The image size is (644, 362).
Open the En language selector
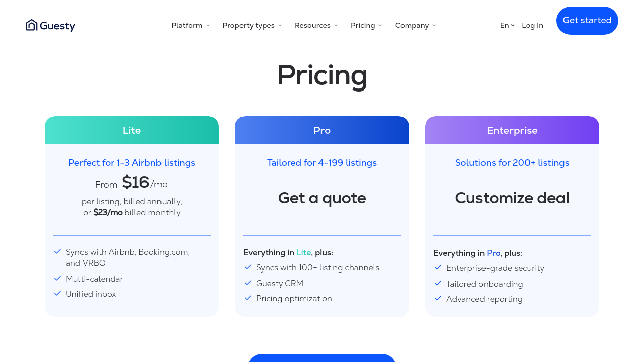pyautogui.click(x=507, y=26)
